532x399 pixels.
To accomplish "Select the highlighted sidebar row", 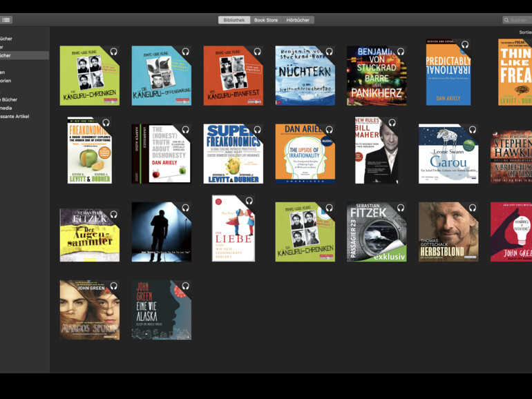I will pos(24,55).
